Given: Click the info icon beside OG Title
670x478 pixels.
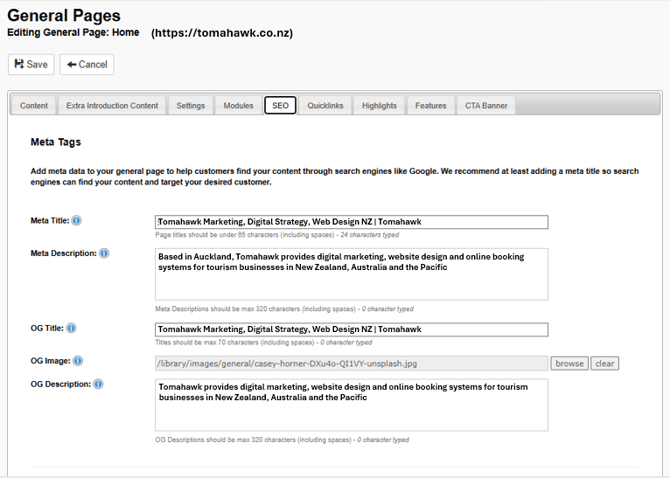Looking at the screenshot, I should (72, 328).
